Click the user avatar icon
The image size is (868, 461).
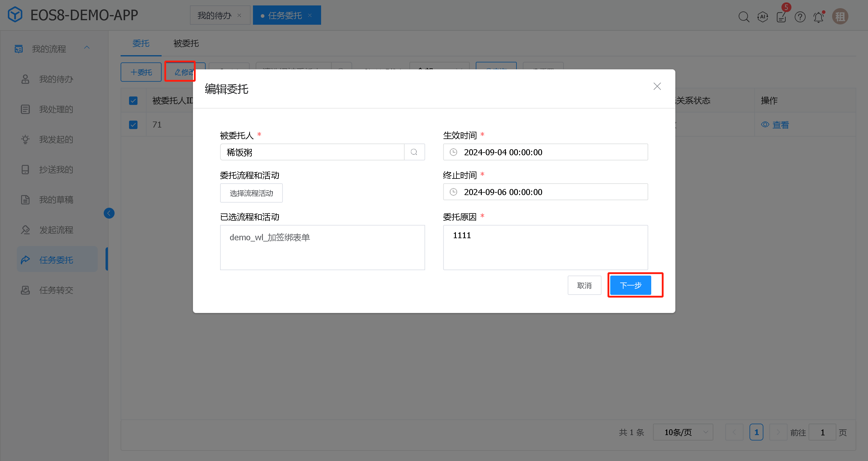point(840,17)
